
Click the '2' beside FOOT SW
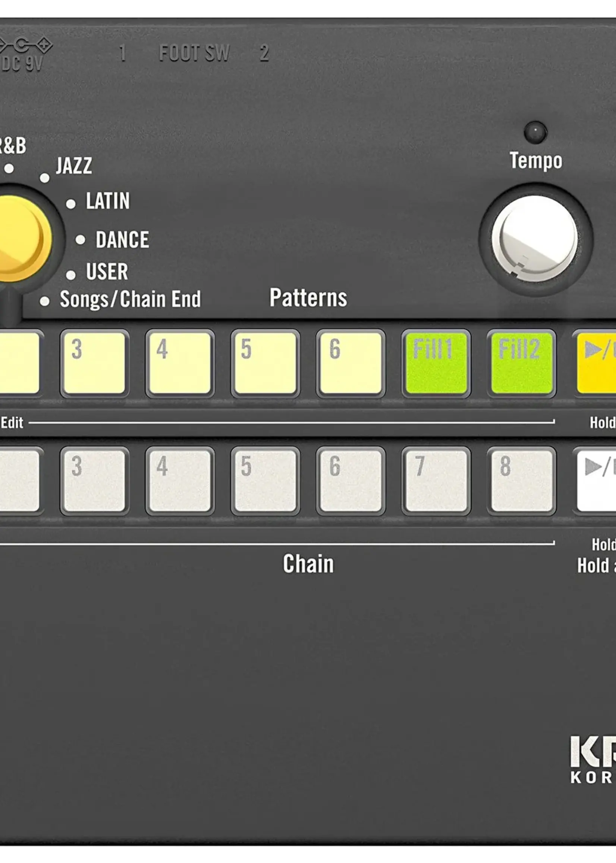tap(264, 53)
